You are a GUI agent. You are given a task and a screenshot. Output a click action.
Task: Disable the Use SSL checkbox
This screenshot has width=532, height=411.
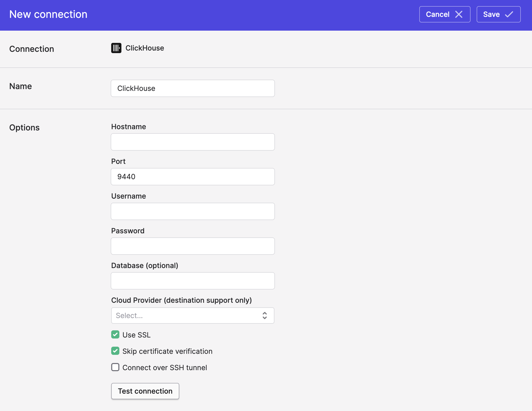coord(115,334)
